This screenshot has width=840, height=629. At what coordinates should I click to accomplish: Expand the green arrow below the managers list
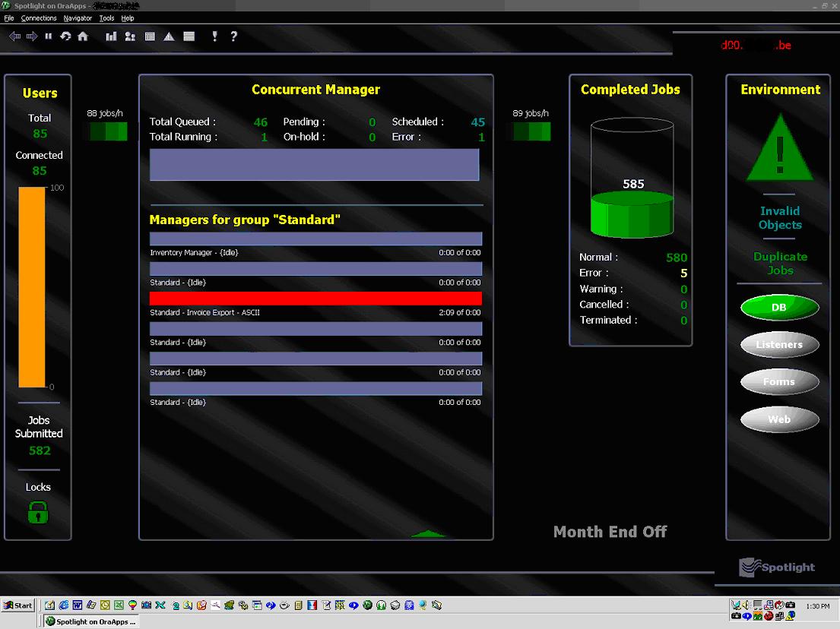428,533
